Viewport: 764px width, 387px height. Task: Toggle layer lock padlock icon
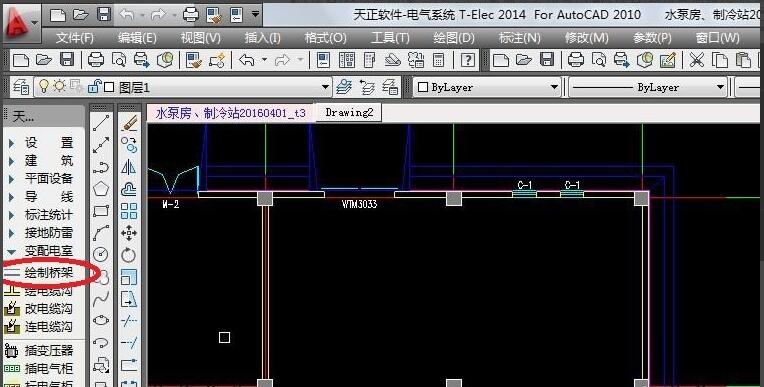[x=94, y=87]
